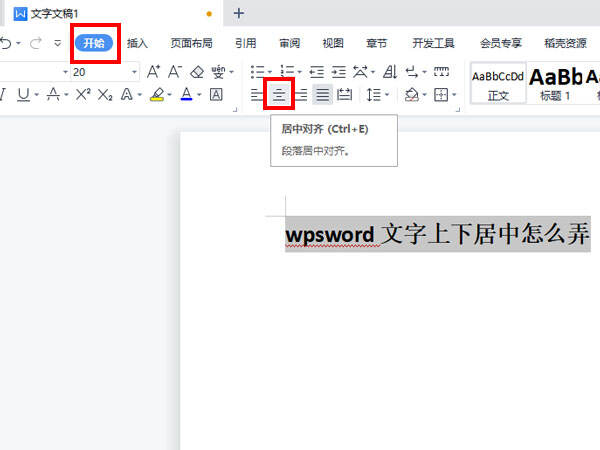Open the highlight color dropdown arrow

[170, 95]
